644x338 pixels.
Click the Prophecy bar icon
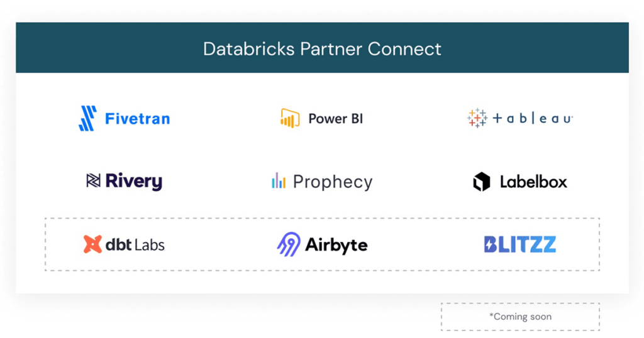point(279,181)
